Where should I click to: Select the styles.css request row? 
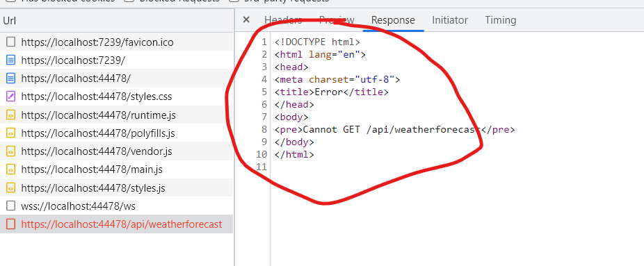[x=116, y=97]
